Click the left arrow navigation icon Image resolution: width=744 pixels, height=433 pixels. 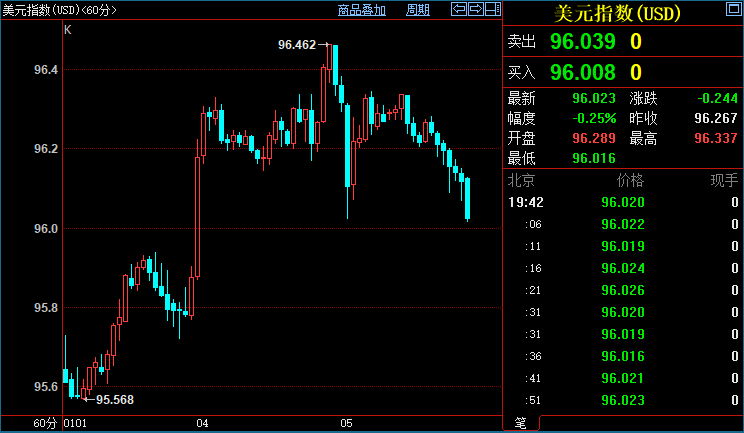point(459,10)
